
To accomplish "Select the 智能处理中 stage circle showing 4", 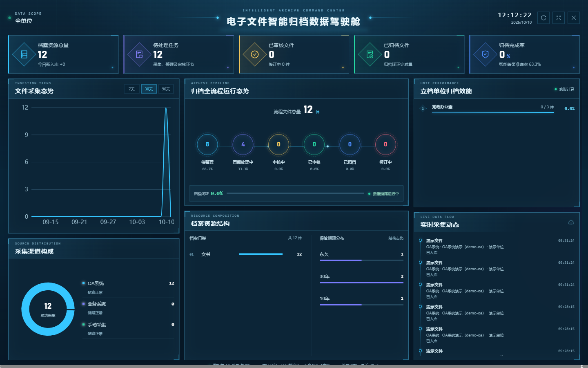I will [243, 144].
